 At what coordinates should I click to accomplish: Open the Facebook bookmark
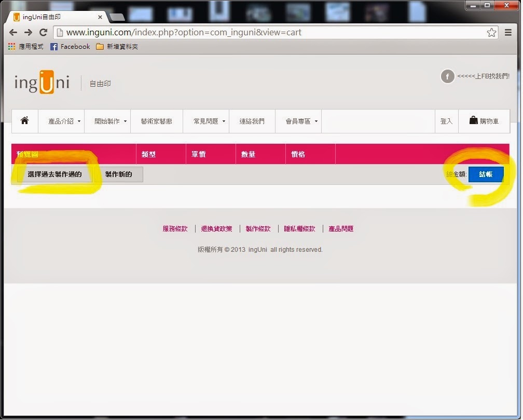[x=71, y=46]
